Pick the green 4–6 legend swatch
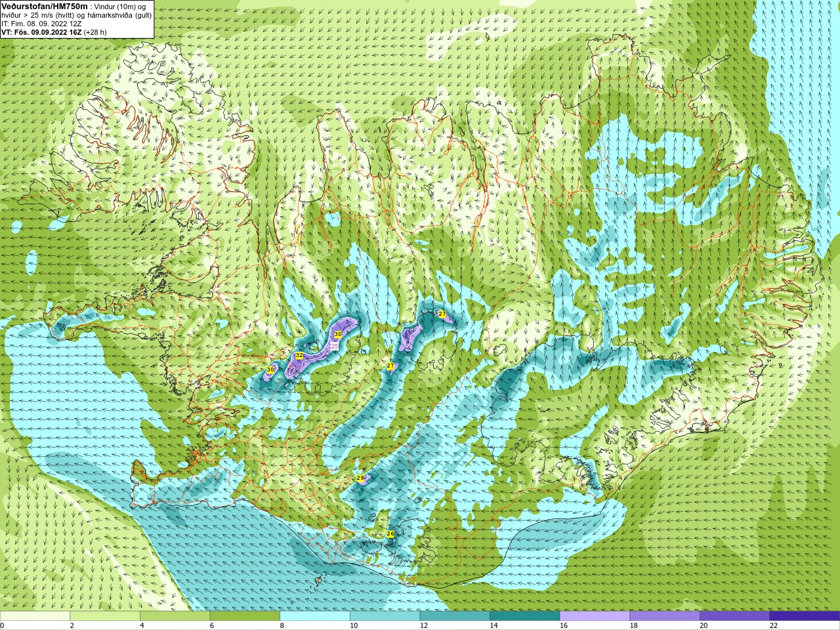 175,616
